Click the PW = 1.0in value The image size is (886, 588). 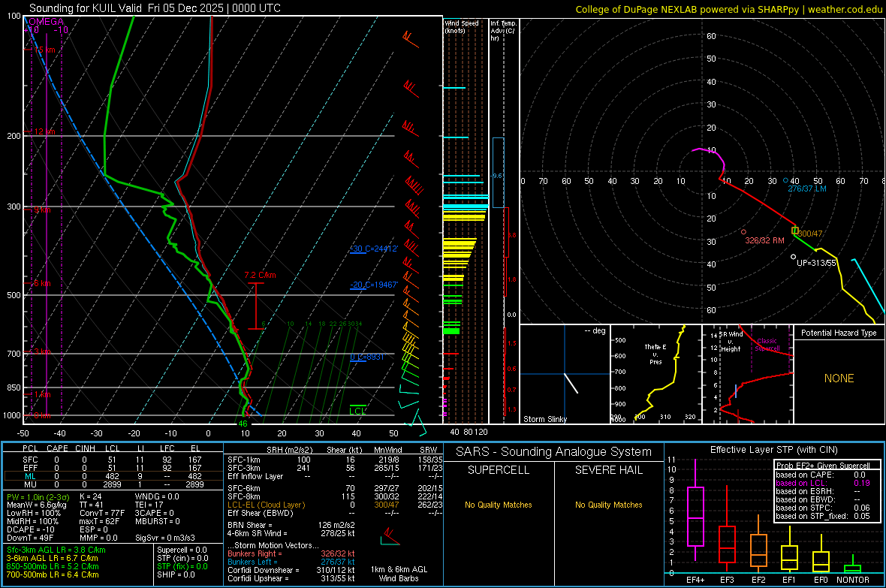click(x=38, y=497)
